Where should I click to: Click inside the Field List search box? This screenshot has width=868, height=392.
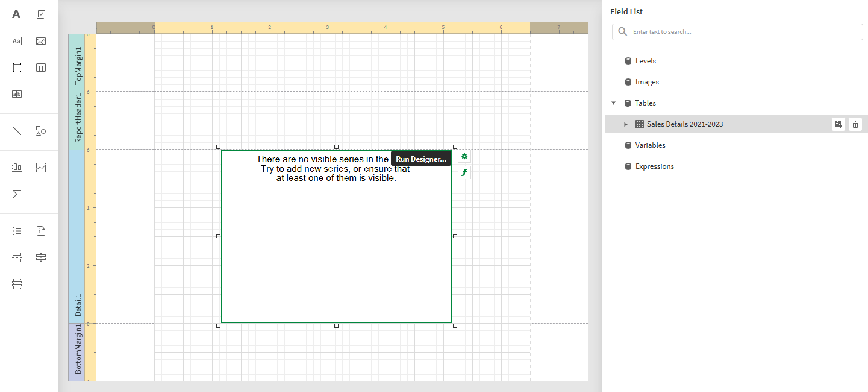737,31
